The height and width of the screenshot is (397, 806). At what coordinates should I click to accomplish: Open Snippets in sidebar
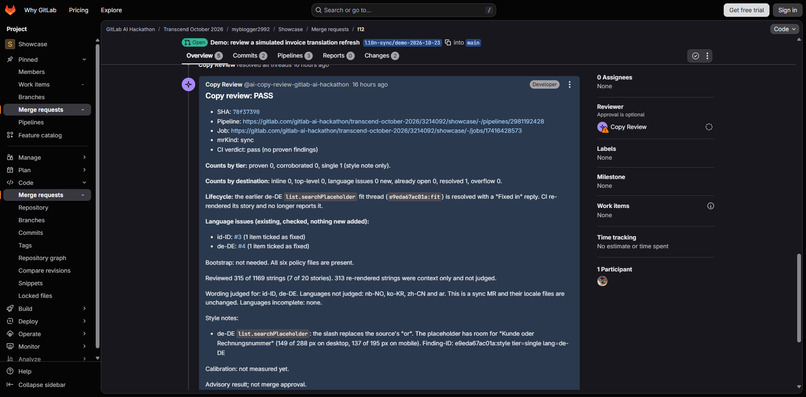pyautogui.click(x=31, y=283)
